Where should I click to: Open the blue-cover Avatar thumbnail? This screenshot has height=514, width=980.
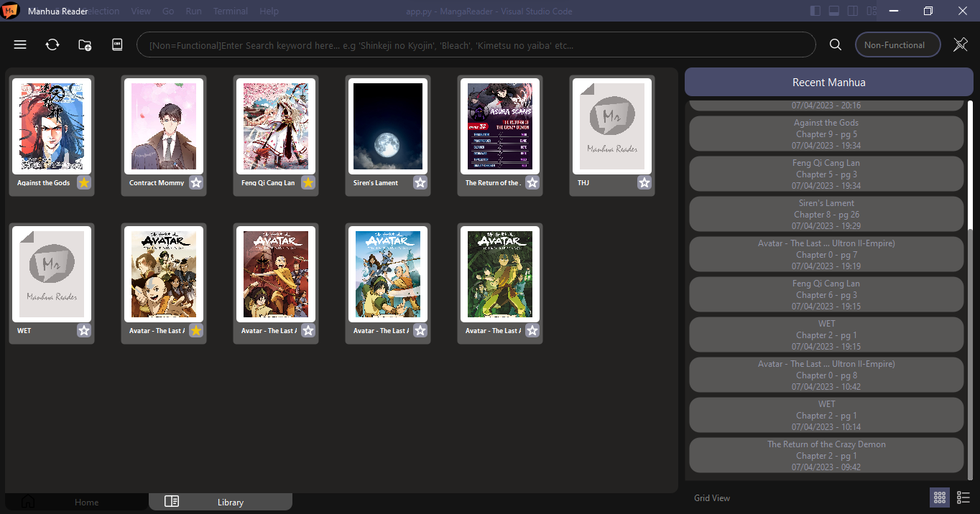(388, 274)
